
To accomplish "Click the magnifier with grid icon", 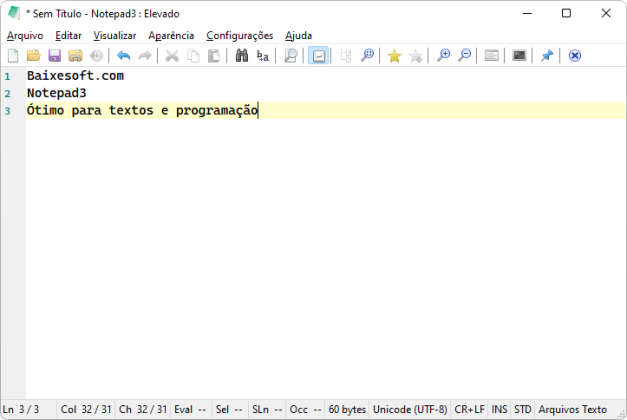I will click(367, 56).
